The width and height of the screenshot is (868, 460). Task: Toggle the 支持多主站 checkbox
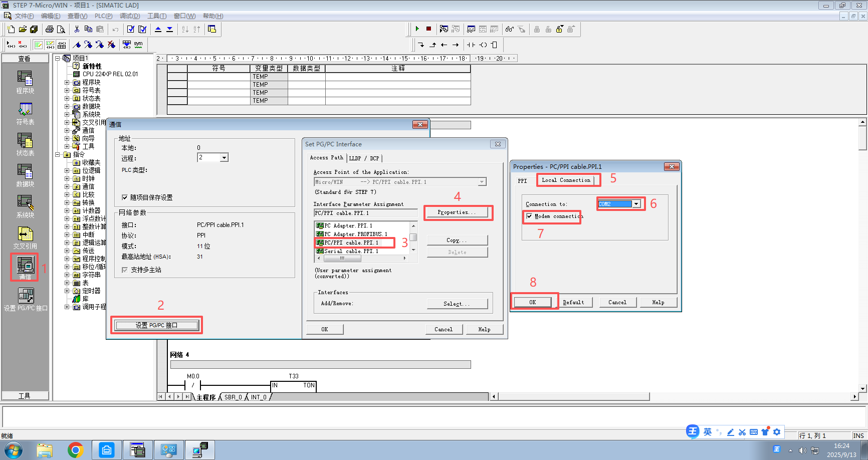tap(125, 270)
